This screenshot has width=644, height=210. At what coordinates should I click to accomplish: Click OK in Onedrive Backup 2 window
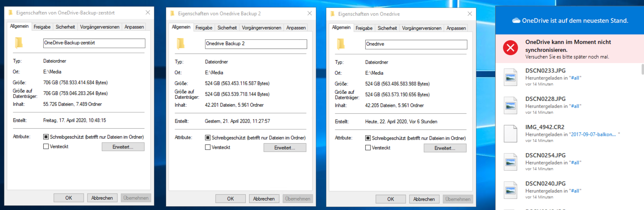click(x=230, y=198)
